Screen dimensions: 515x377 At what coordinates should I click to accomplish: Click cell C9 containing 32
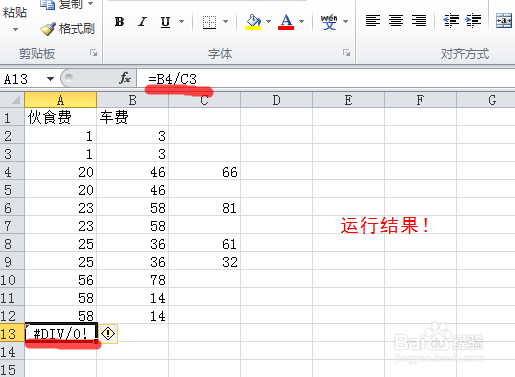click(x=205, y=261)
